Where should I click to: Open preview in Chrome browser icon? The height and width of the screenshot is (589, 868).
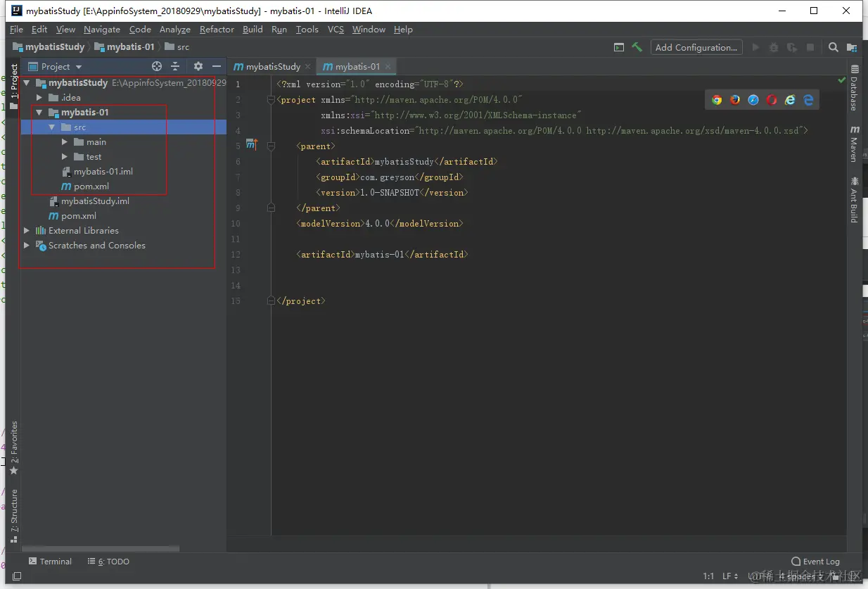coord(717,100)
